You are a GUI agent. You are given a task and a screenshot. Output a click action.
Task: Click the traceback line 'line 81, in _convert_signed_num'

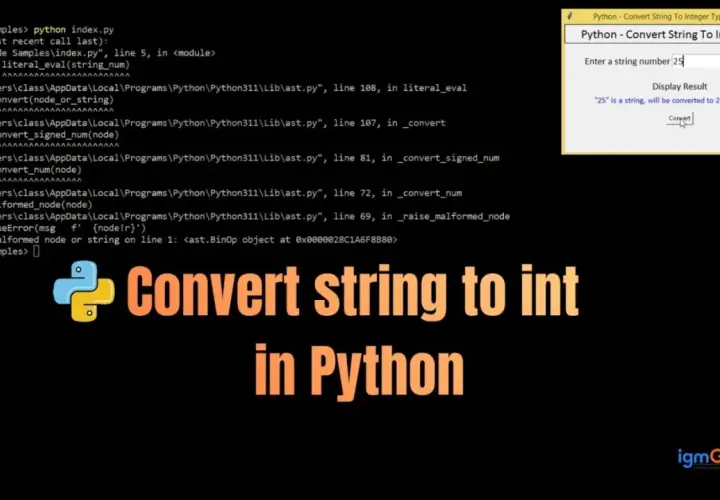click(x=250, y=158)
